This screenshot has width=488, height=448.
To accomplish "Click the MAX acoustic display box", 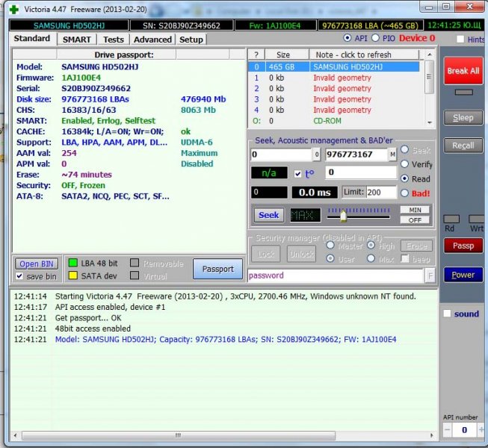I will [306, 215].
